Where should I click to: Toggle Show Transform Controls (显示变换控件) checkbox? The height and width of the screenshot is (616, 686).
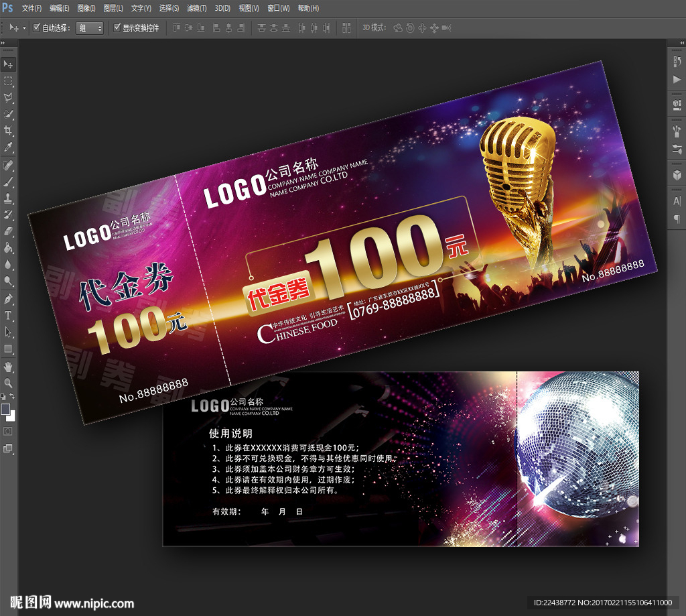[x=117, y=27]
